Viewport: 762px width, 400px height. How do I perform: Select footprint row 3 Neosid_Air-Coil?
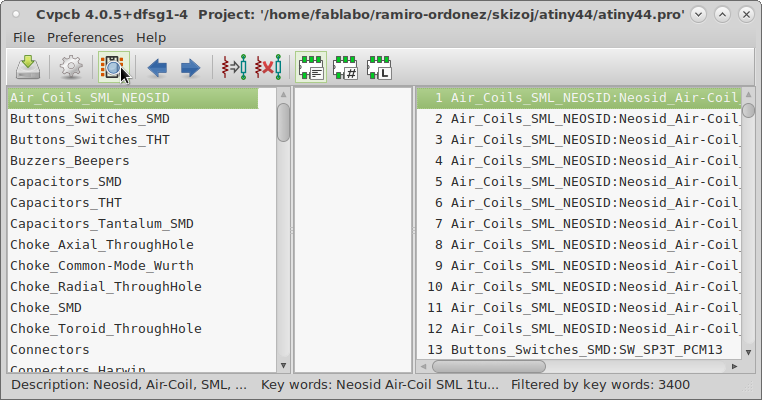(x=579, y=139)
